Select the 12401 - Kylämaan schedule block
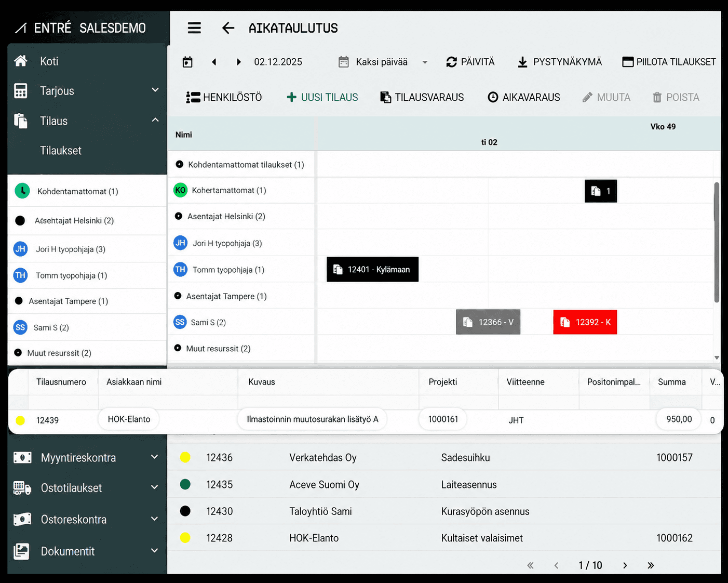Viewport: 728px width, 583px height. [x=372, y=270]
